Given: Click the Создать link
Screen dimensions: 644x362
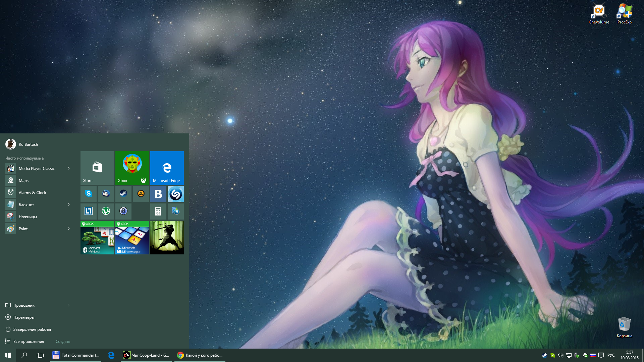Looking at the screenshot, I should pyautogui.click(x=63, y=342).
